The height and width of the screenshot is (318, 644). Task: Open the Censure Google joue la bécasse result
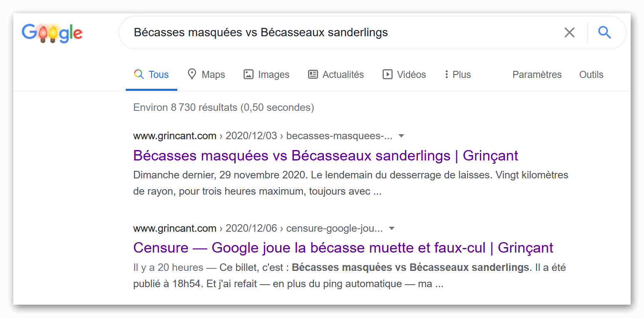click(343, 248)
